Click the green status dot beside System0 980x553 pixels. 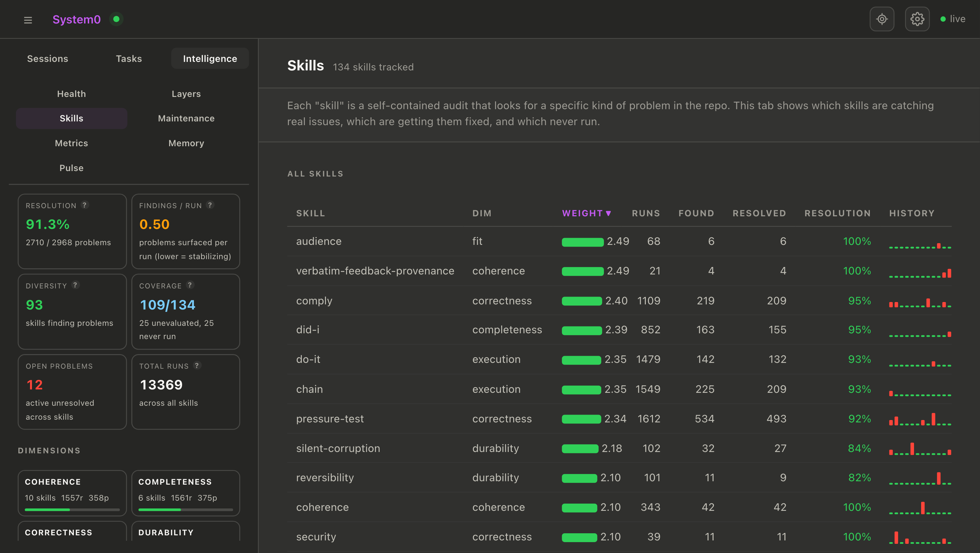(x=116, y=19)
